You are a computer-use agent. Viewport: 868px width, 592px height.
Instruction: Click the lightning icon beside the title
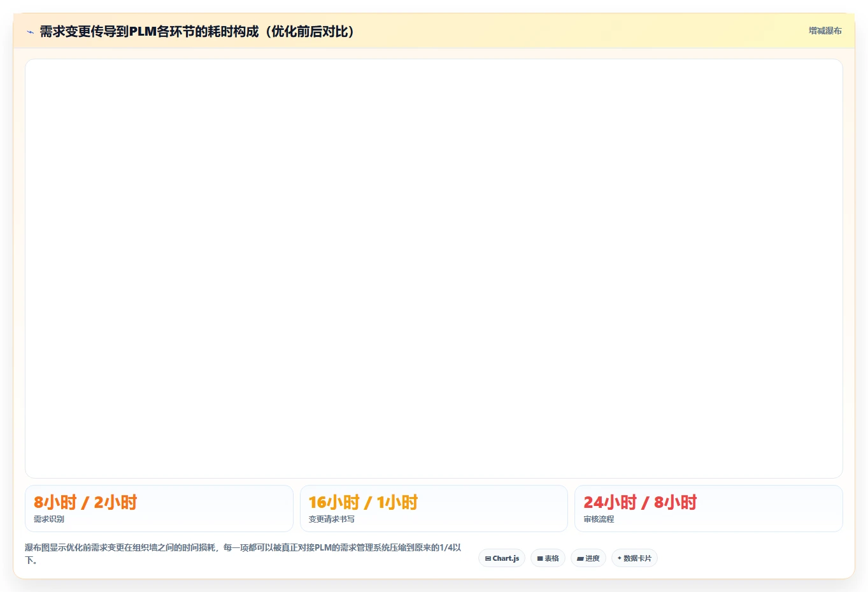click(x=30, y=32)
